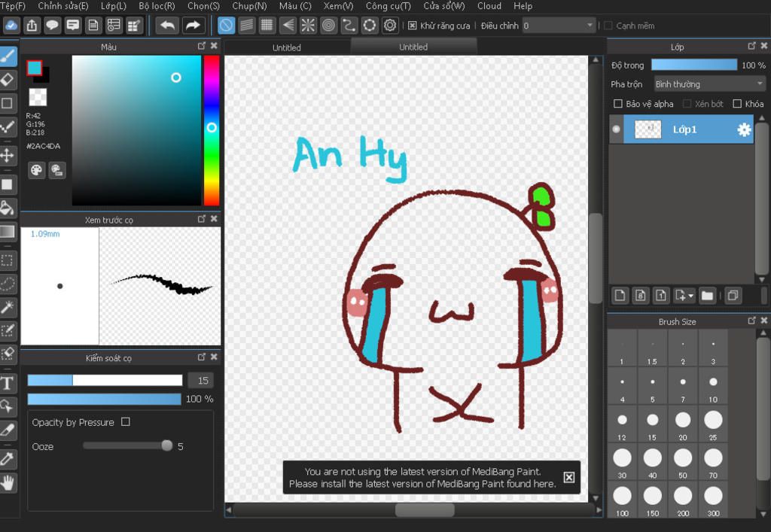Open the Bộ lọc(R) menu
771x532 pixels.
(157, 6)
